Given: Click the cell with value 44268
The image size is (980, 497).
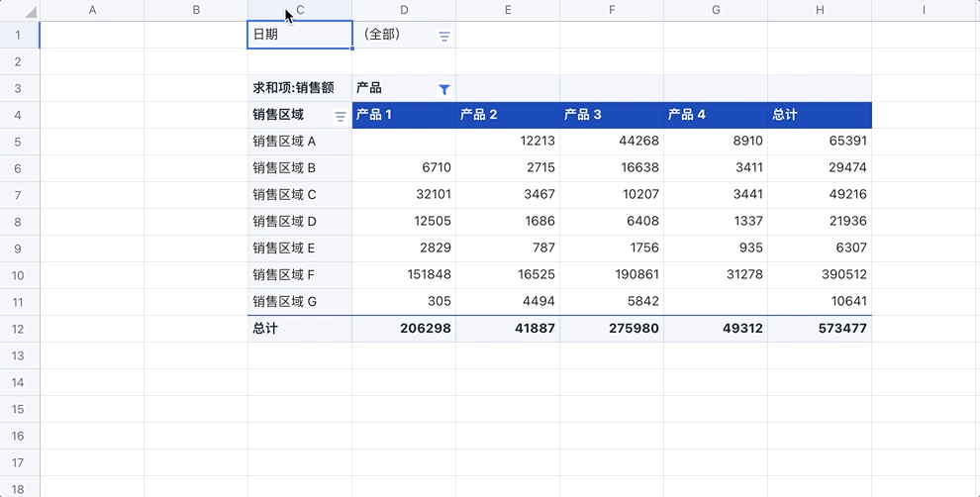Looking at the screenshot, I should [611, 142].
